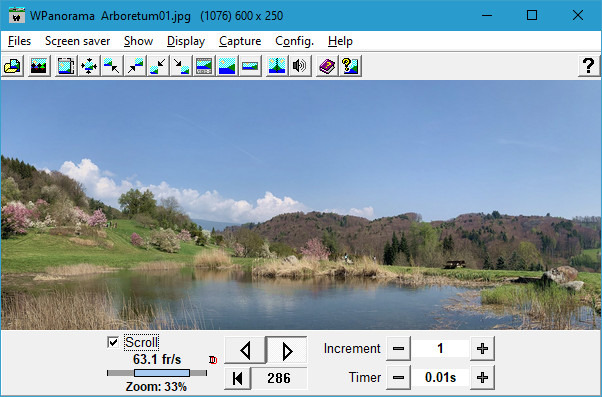Screen dimensions: 602x397
Task: Open the purple help book icon
Action: [327, 66]
